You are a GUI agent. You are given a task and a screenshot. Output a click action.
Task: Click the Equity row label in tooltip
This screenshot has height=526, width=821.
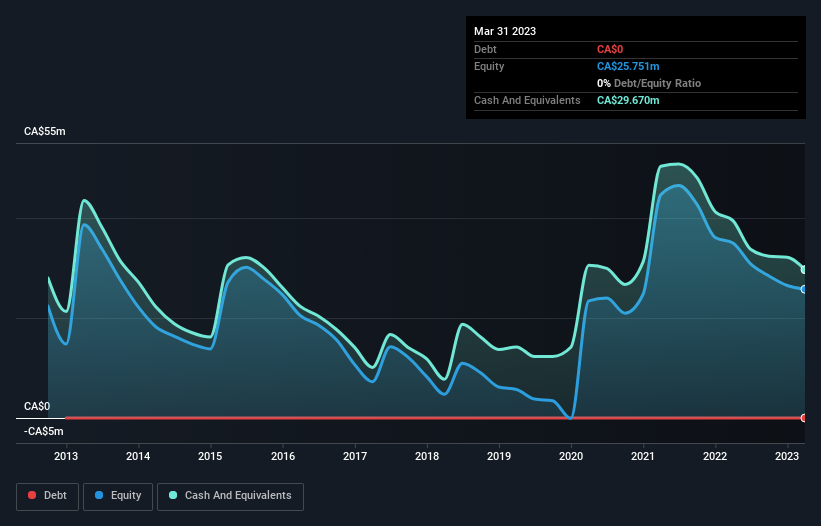pos(489,66)
